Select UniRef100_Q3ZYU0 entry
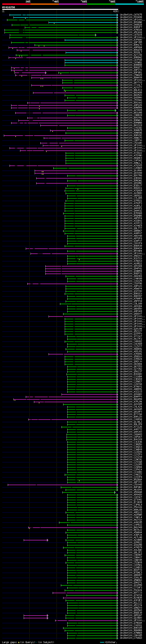The width and height of the screenshot is (146, 644). [x=131, y=291]
